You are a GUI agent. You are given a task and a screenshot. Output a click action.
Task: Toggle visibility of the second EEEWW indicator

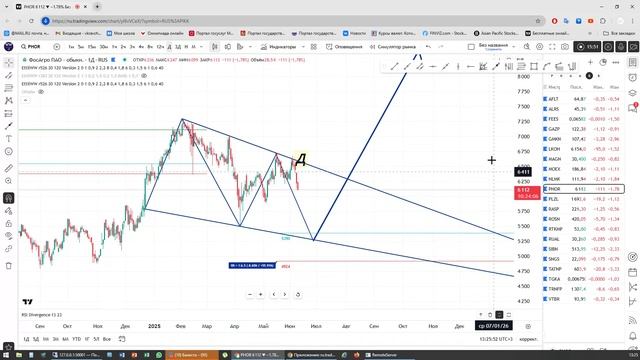(144, 76)
